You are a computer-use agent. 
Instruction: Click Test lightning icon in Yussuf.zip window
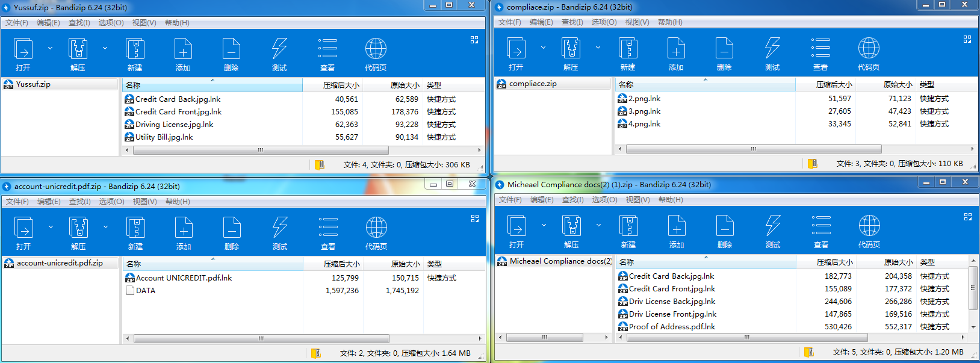(279, 49)
